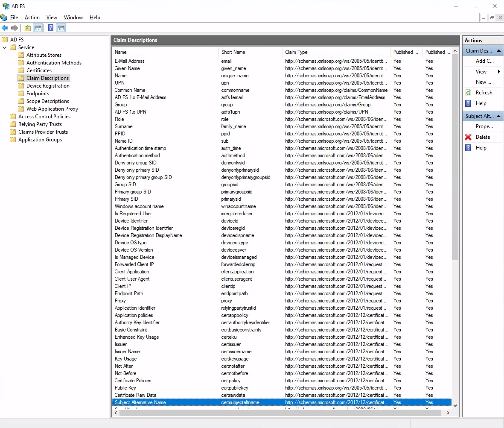Viewport: 504px width, 428px height.
Task: Click the Certificates folder icon
Action: 21,70
